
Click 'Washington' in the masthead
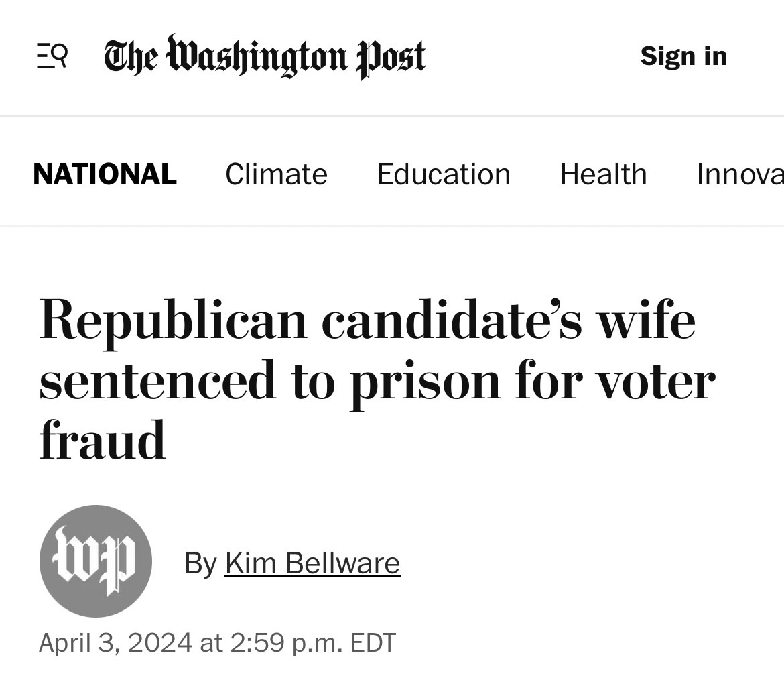[x=257, y=56]
